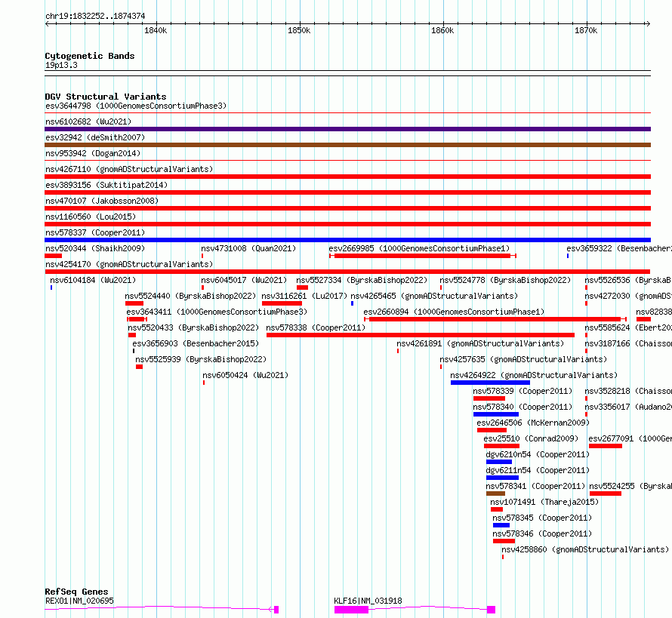The width and height of the screenshot is (672, 618).
Task: Click the esv2660894 1000GenomesConsortiumPhase1 bar
Action: (x=495, y=319)
